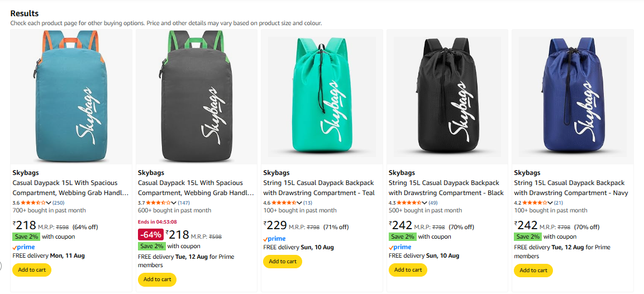
Task: Open the 49 reviews count link
Action: pos(433,202)
